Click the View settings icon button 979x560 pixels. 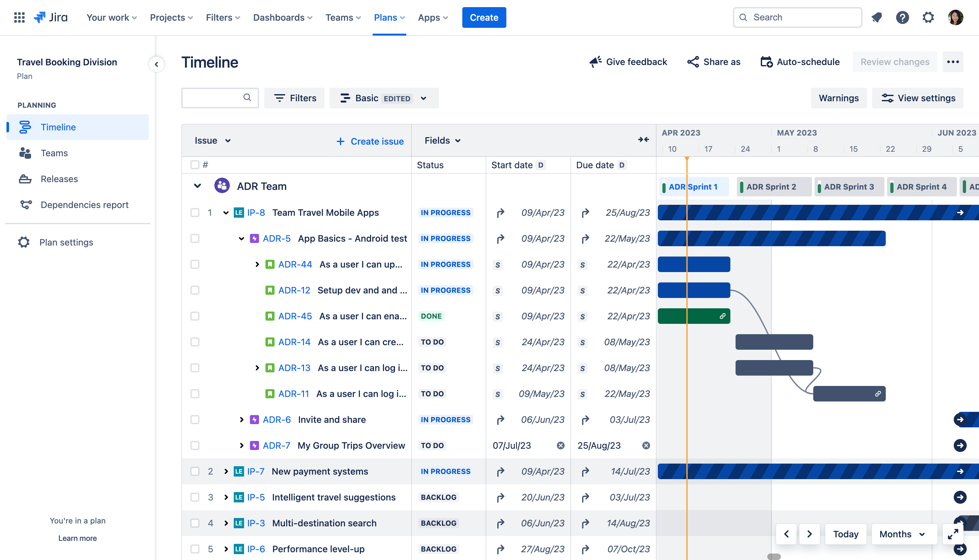coord(887,98)
